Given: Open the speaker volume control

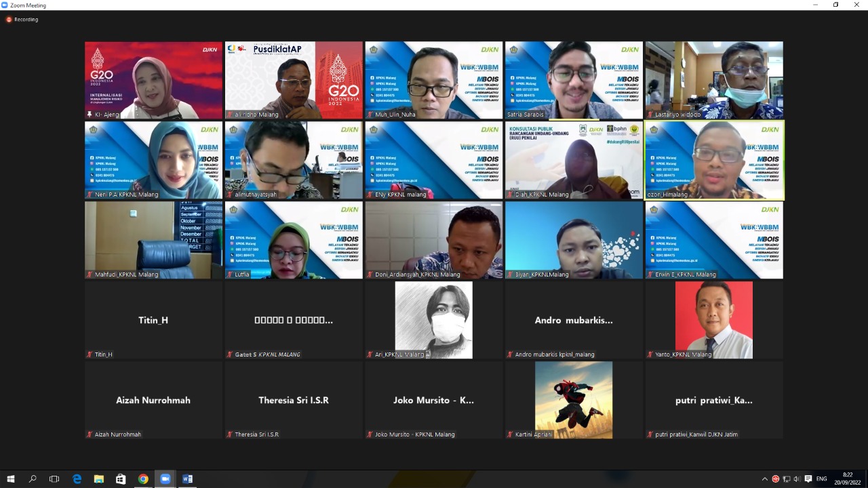Looking at the screenshot, I should (797, 479).
